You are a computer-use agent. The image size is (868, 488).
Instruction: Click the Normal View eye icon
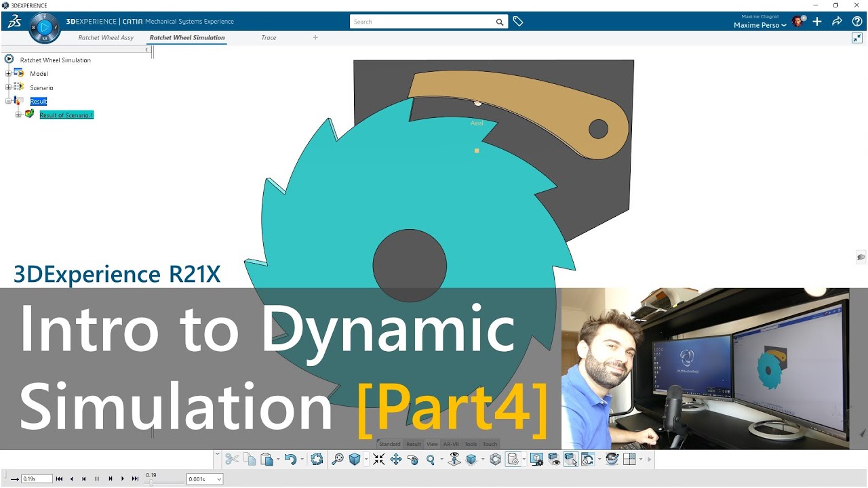(x=454, y=459)
